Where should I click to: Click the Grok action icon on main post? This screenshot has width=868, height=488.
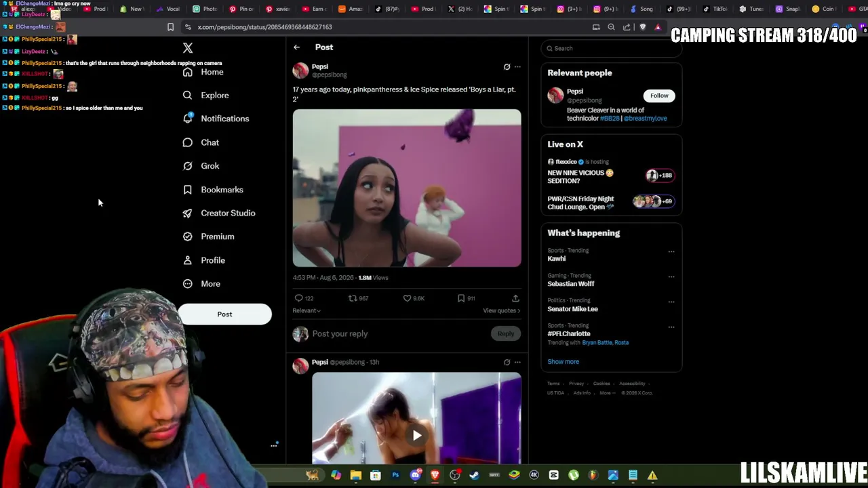click(x=507, y=67)
